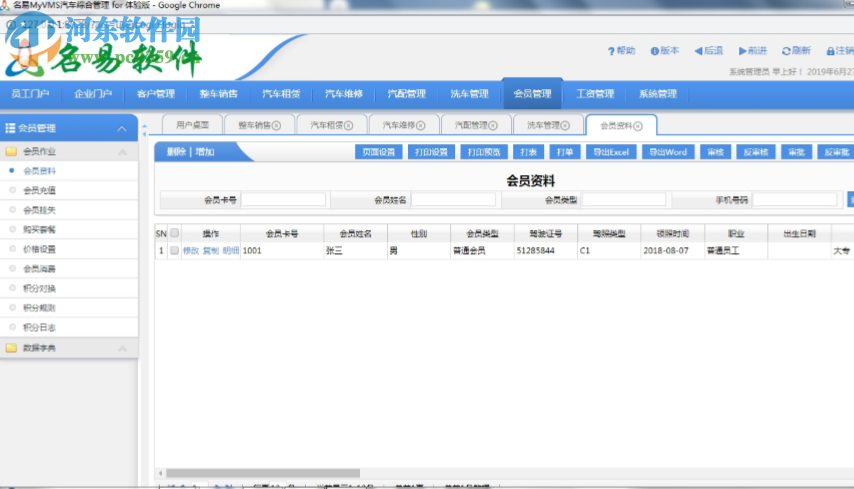
Task: Select 积分兑换 in the sidebar
Action: coord(39,289)
